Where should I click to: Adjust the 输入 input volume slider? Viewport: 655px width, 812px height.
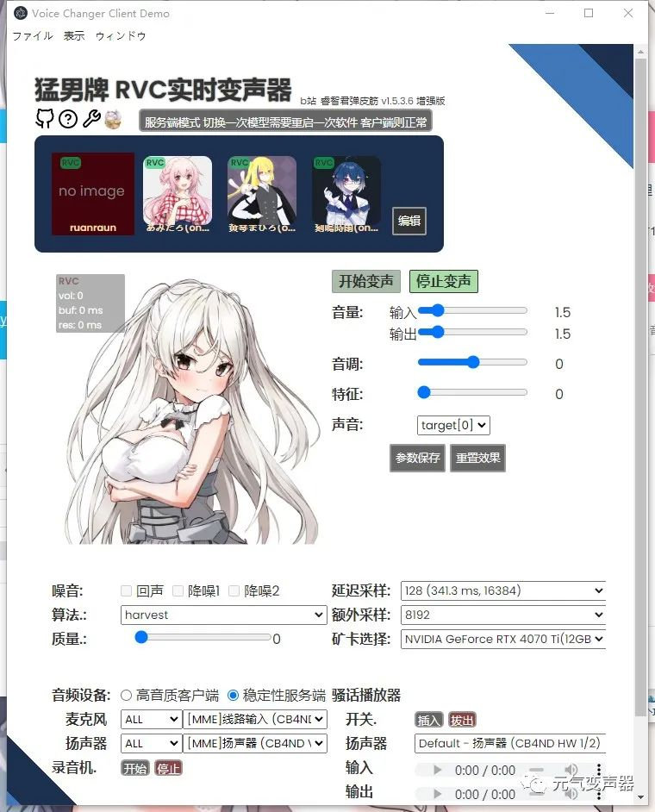click(472, 310)
